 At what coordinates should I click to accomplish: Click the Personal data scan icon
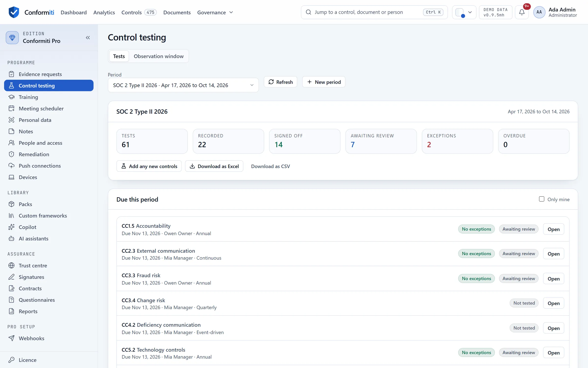tap(12, 120)
